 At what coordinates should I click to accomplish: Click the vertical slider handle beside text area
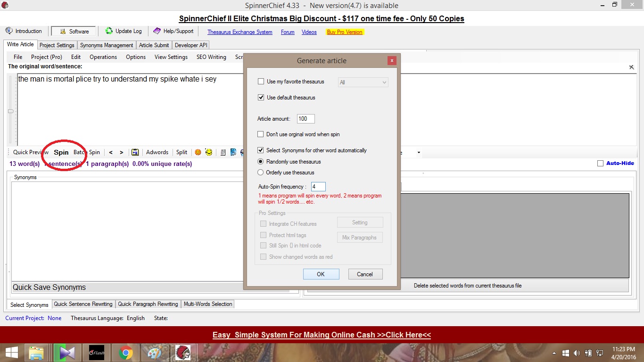click(10, 111)
